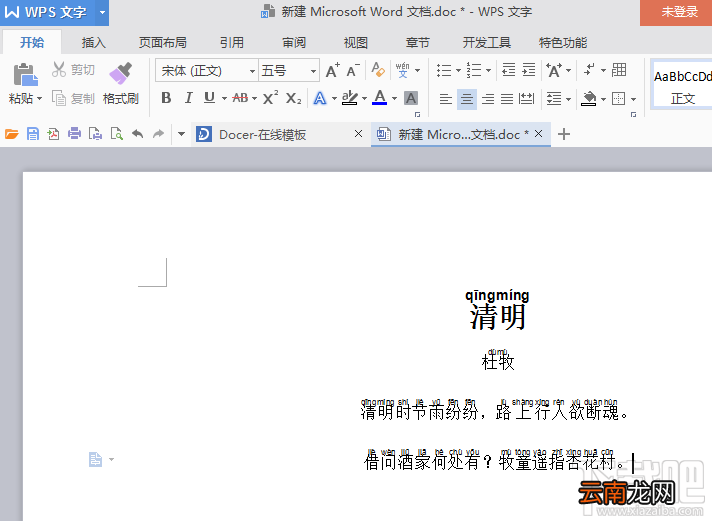Decrease paragraph indent
Viewport: 712px width, 521px height.
[509, 70]
